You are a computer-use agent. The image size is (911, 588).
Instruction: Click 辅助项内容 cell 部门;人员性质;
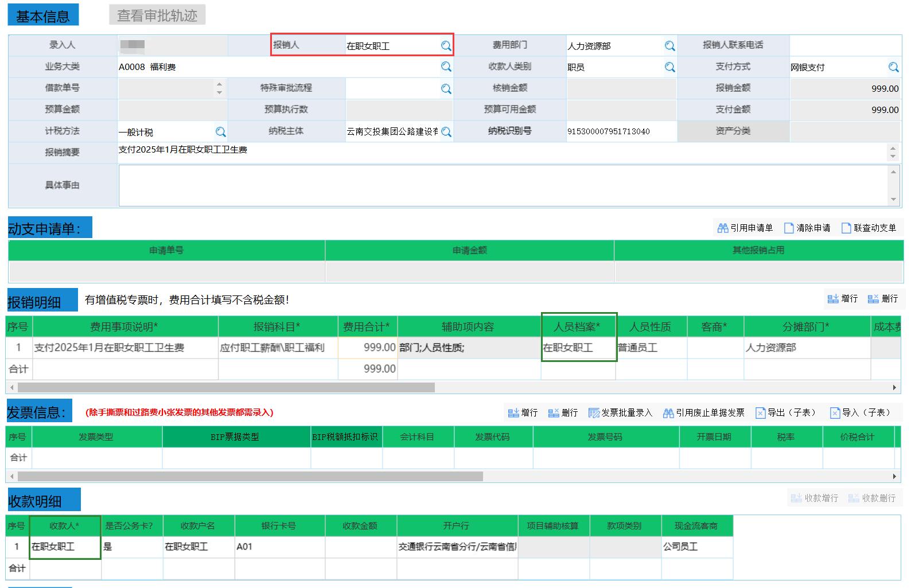(469, 348)
